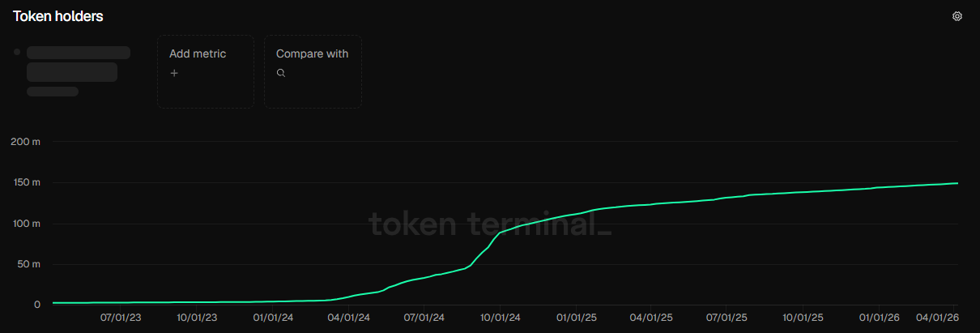This screenshot has width=980, height=333.
Task: Click the 04/01/26 date axis label
Action: (x=939, y=318)
